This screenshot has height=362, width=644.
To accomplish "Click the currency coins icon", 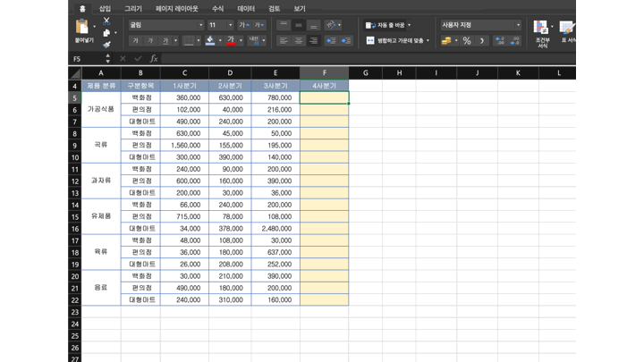I will pos(446,40).
